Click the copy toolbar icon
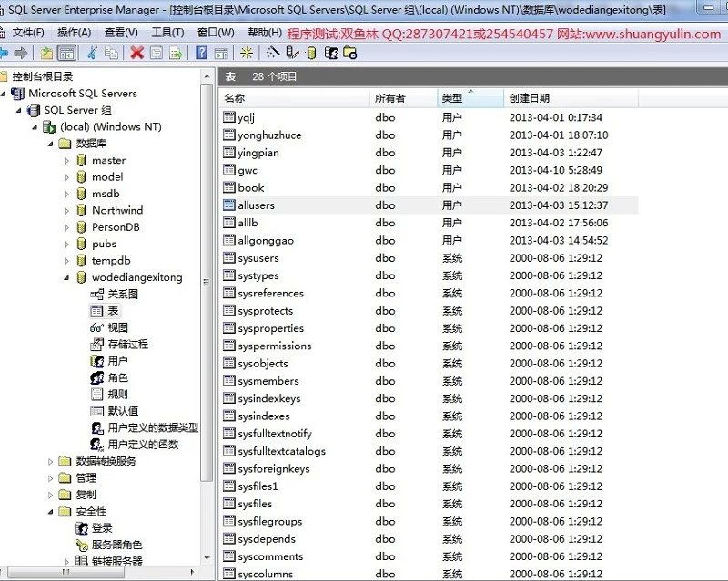The image size is (728, 581). (x=111, y=54)
